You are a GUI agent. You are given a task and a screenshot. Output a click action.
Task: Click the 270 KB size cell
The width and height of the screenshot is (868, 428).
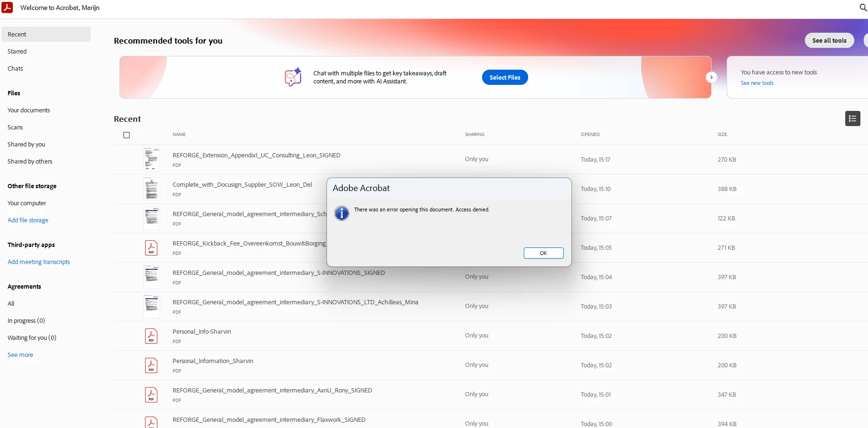727,159
